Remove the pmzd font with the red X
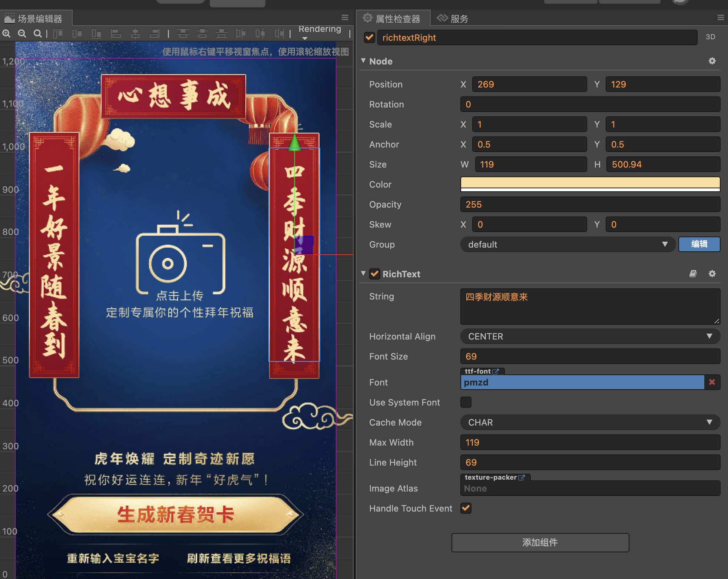Image resolution: width=728 pixels, height=579 pixels. [712, 382]
